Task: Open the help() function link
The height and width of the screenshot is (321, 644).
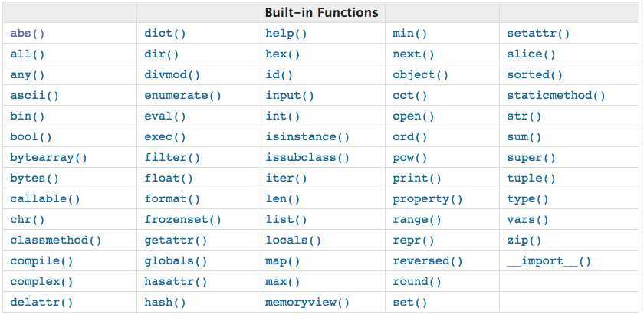Action: [x=286, y=34]
